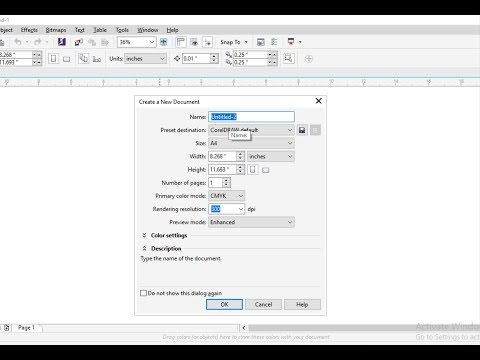Expand the Color settings section
The width and height of the screenshot is (480, 360).
pyautogui.click(x=144, y=235)
